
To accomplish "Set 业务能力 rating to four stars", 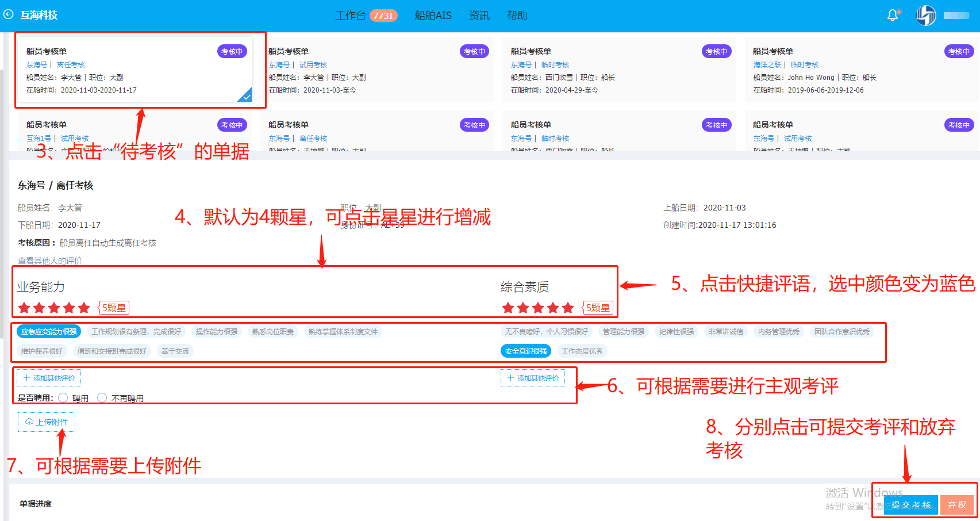I will click(x=69, y=308).
